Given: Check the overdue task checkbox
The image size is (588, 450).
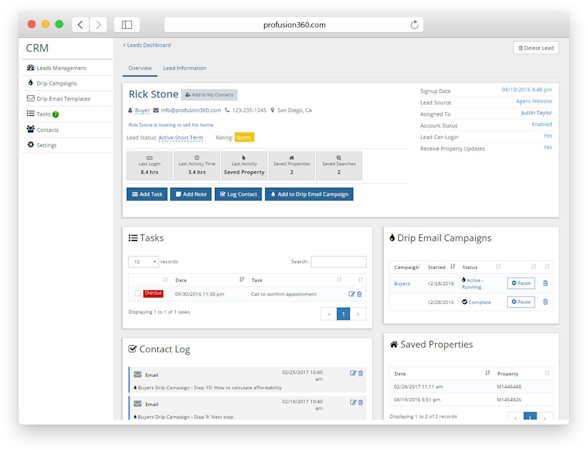Looking at the screenshot, I should pyautogui.click(x=138, y=293).
